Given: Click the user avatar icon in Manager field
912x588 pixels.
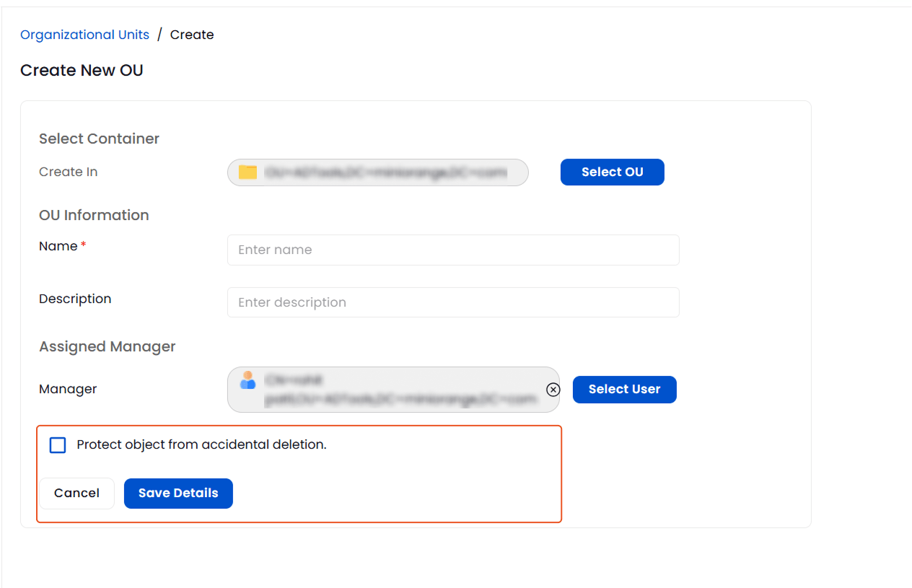Looking at the screenshot, I should coord(247,381).
